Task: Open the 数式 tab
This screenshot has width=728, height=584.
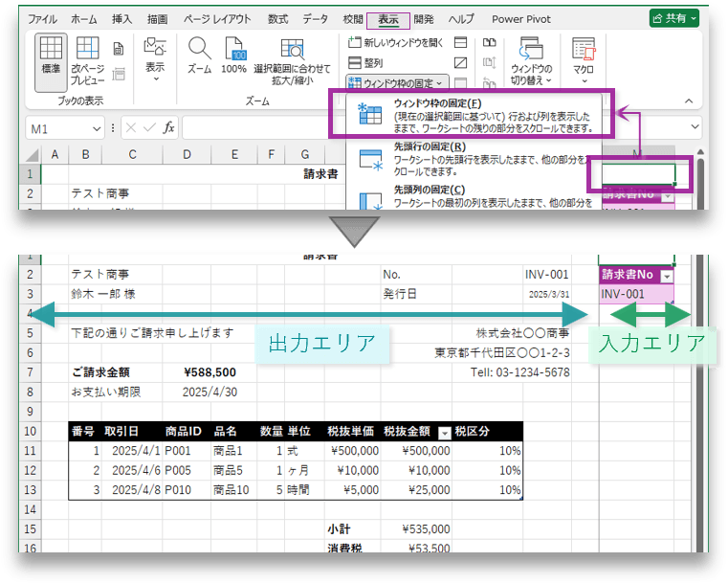Action: point(277,19)
